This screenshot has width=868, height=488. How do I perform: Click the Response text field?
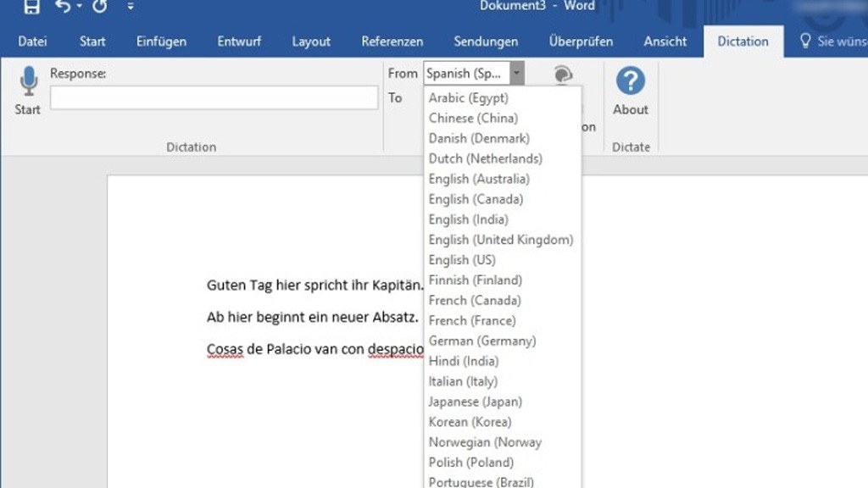[x=214, y=97]
